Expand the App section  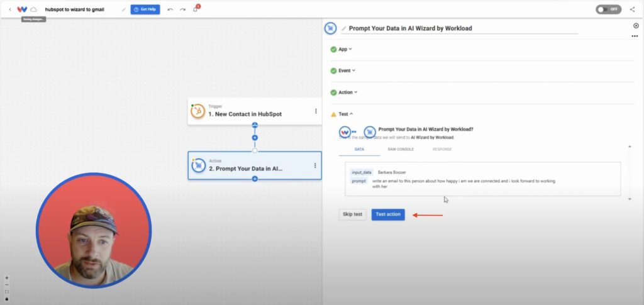pos(345,49)
